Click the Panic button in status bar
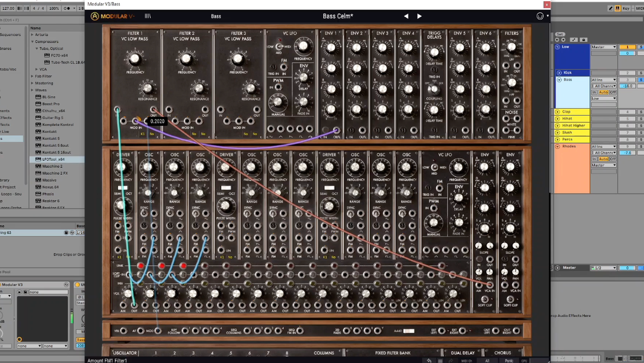This screenshot has width=644, height=363. point(509,360)
